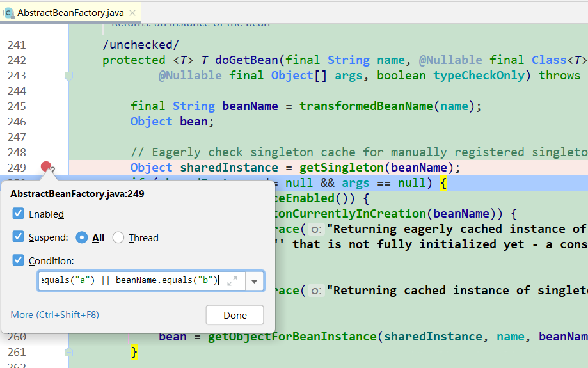Select the All suspend radio button
The width and height of the screenshot is (588, 368).
pyautogui.click(x=82, y=237)
